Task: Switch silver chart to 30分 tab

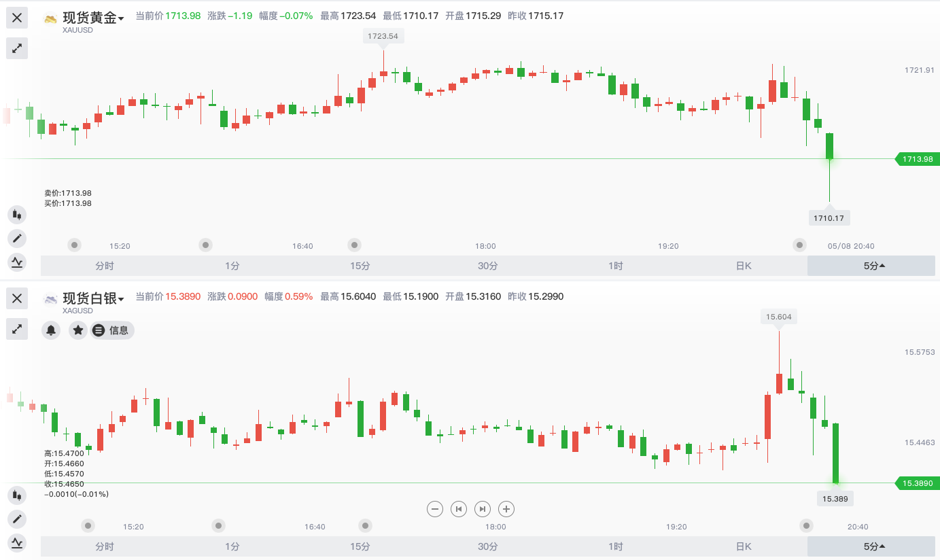Action: pyautogui.click(x=488, y=546)
